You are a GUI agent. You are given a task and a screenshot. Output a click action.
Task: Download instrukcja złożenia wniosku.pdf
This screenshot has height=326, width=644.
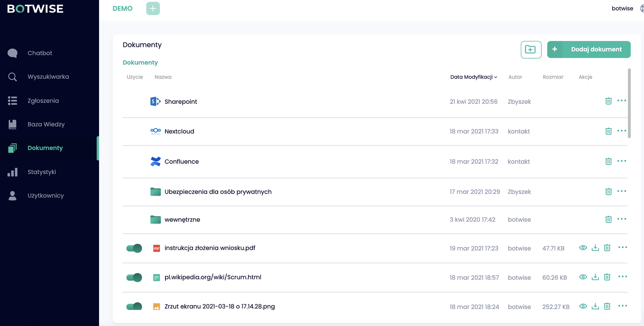(595, 248)
